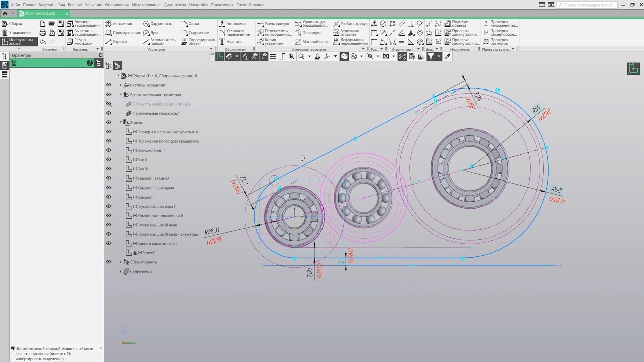Add a Ребро жесткости rib
Viewport: 644px width, 362px height.
[79, 42]
